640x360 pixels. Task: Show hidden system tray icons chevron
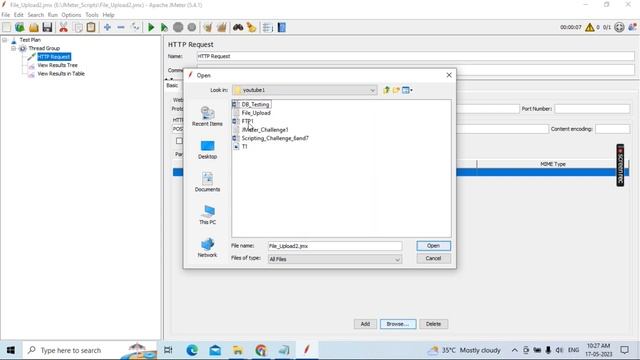tap(515, 350)
